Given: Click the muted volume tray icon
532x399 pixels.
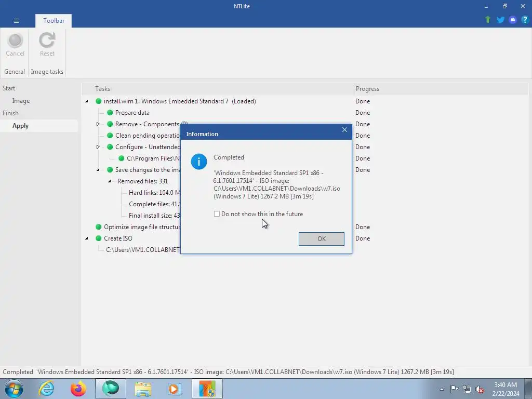Looking at the screenshot, I should (480, 389).
